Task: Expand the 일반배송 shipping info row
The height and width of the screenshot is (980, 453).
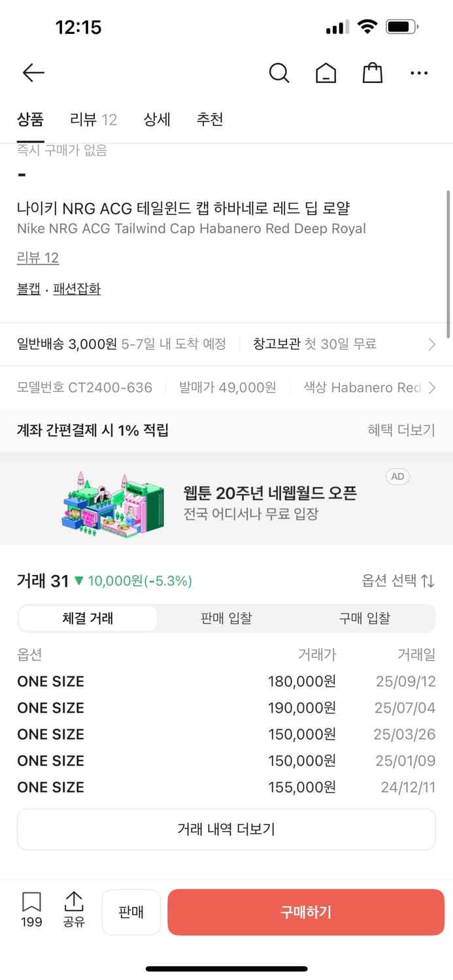Action: coord(226,344)
